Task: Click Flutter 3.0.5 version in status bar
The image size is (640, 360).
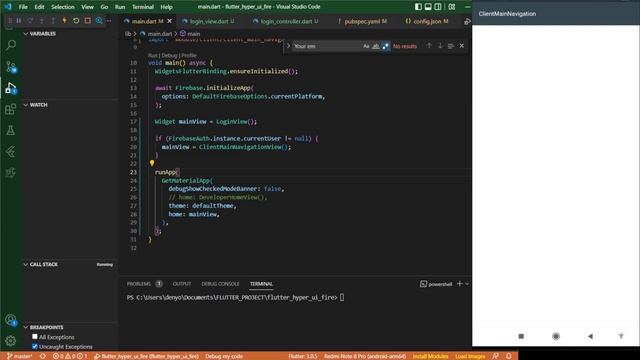Action: pyautogui.click(x=302, y=356)
